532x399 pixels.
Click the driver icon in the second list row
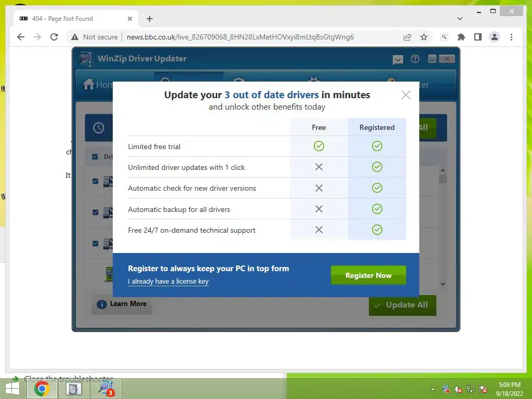click(108, 212)
